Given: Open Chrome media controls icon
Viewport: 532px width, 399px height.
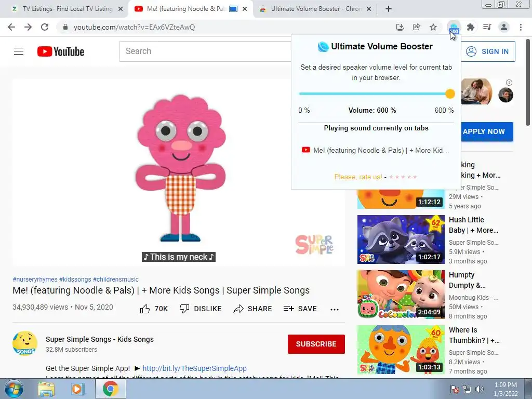Looking at the screenshot, I should pyautogui.click(x=487, y=27).
